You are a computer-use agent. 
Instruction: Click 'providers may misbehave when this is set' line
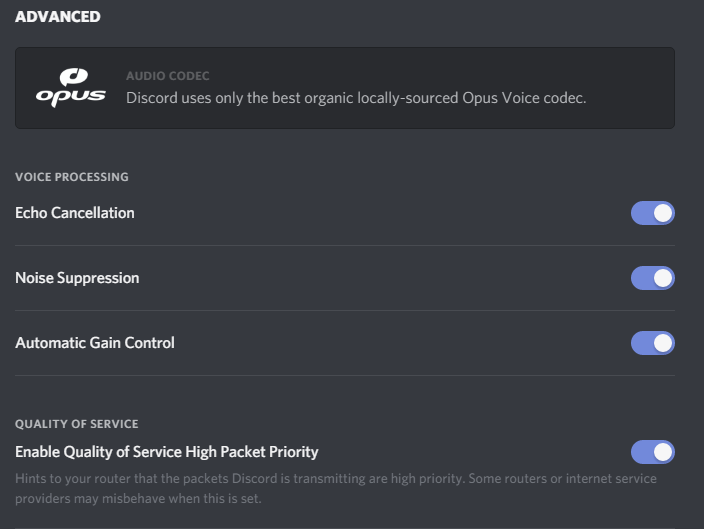[x=138, y=498]
